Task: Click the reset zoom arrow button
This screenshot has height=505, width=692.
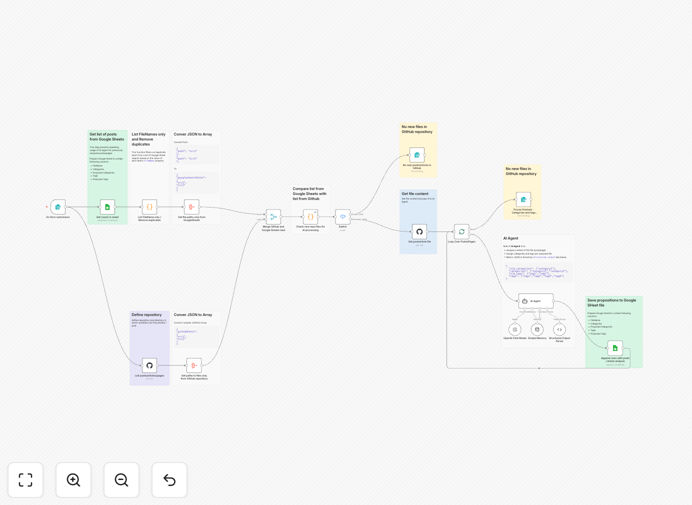Action: 169,480
